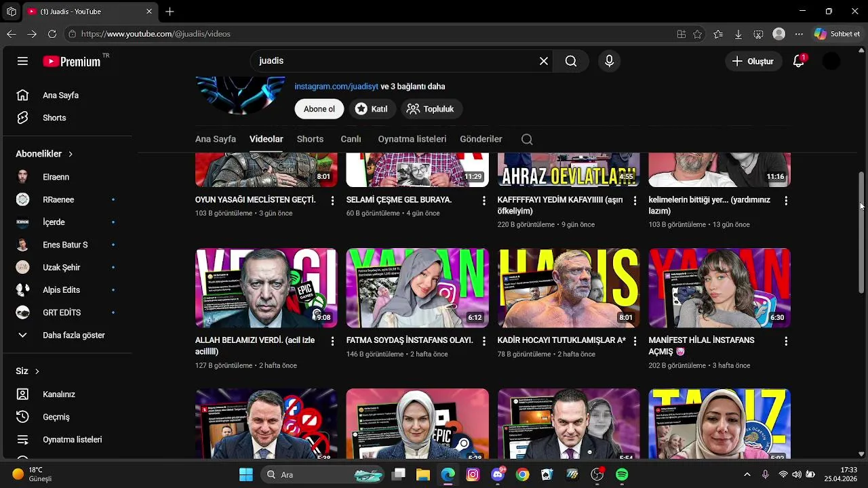Open Windows Start menu
This screenshot has width=868, height=488.
point(246,474)
